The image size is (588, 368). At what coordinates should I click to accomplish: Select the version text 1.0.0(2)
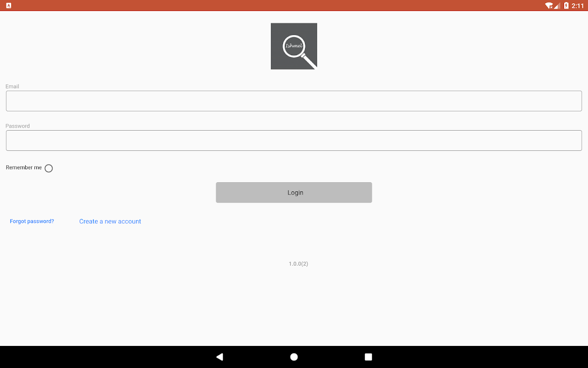point(299,264)
